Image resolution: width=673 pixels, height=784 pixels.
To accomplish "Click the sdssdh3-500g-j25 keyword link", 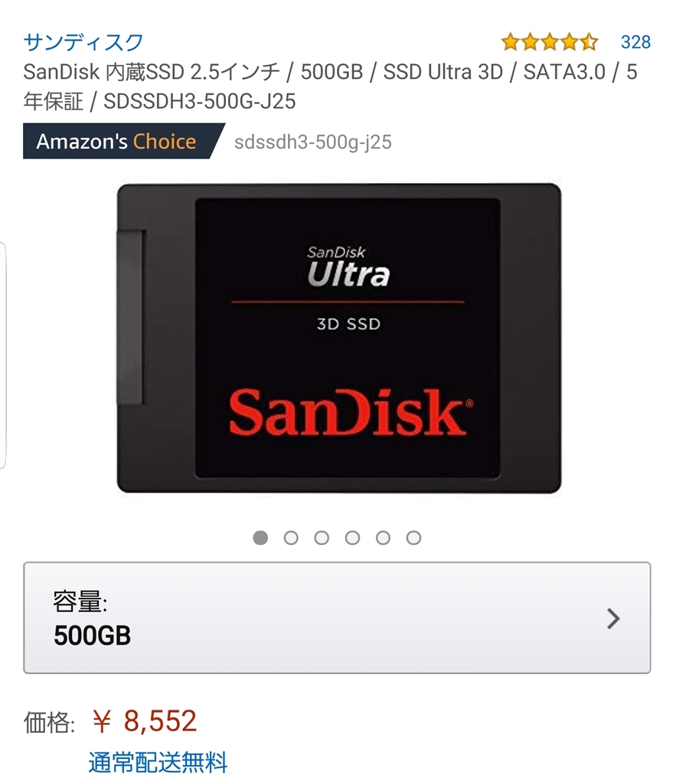I will click(x=313, y=142).
